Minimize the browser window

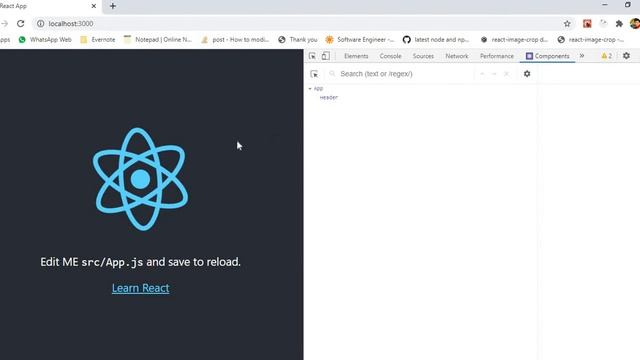(605, 5)
